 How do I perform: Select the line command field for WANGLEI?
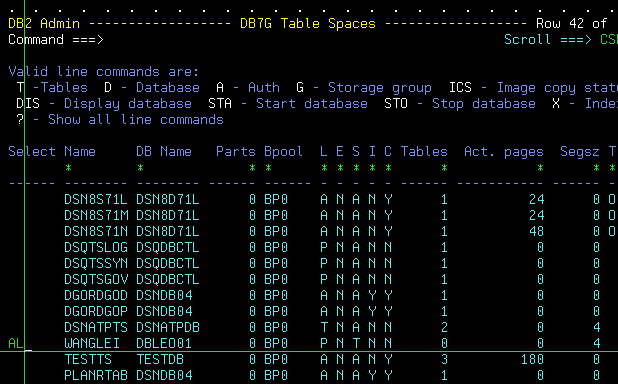(32, 343)
